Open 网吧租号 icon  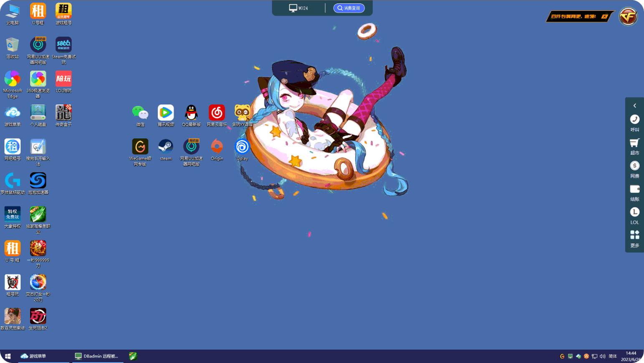pyautogui.click(x=13, y=150)
